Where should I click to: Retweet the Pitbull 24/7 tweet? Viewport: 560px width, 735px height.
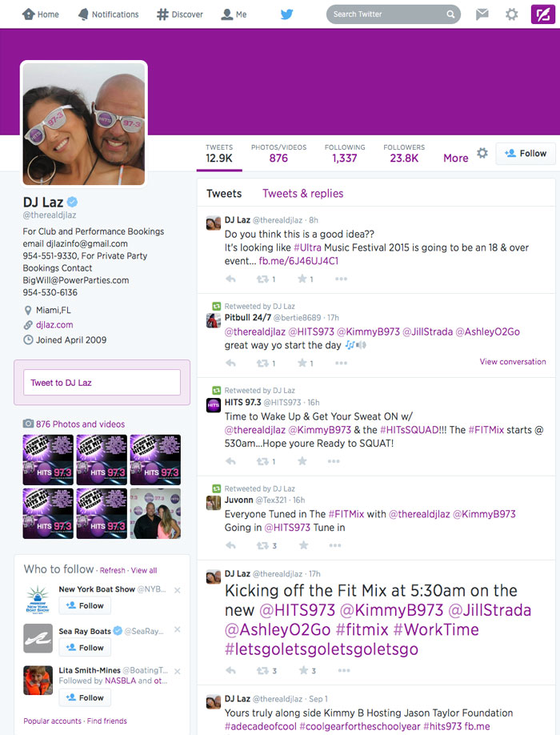(262, 363)
